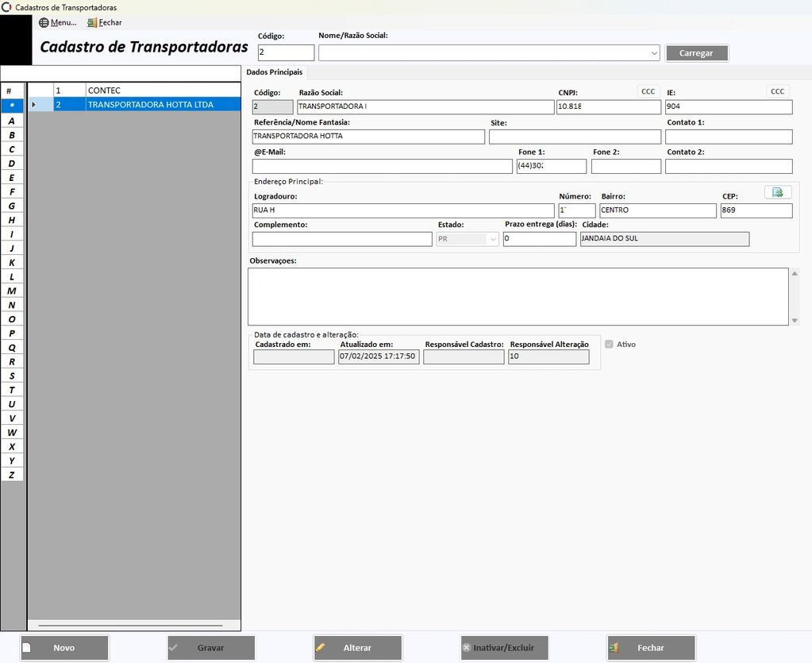
Task: Filter list by letter M
Action: [12, 291]
